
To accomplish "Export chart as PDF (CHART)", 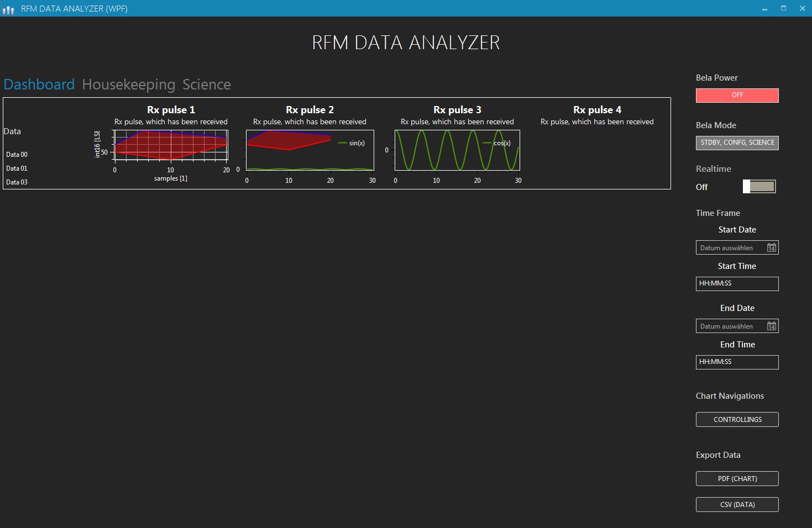I will tap(737, 478).
